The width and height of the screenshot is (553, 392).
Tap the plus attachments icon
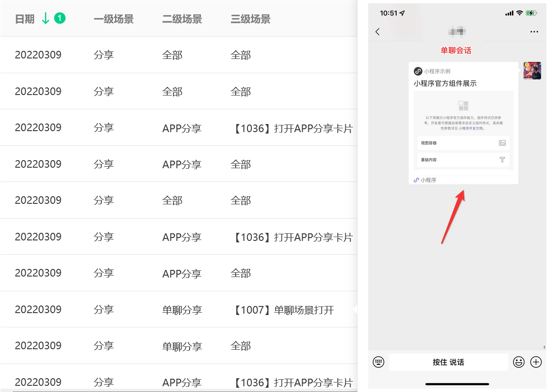536,362
